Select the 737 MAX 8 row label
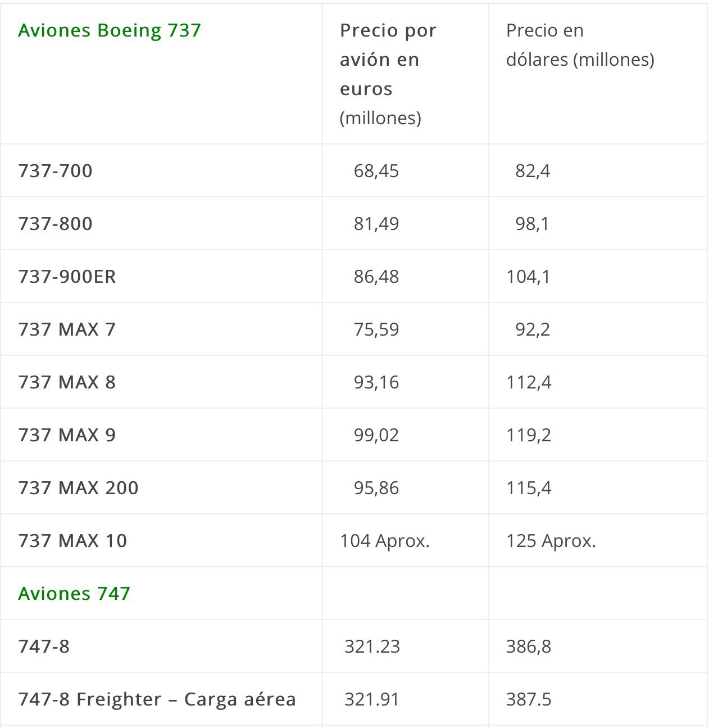The image size is (709, 728). (x=67, y=382)
